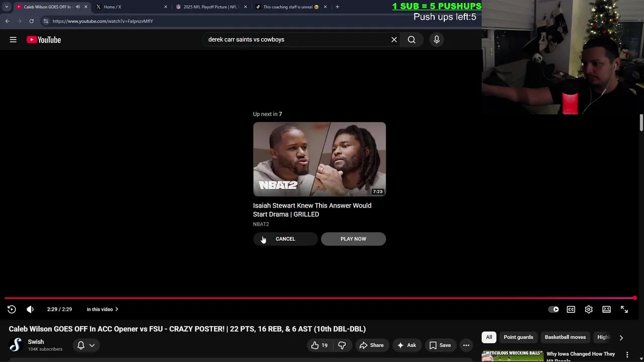
Task: Switch to theater mode
Action: click(606, 309)
